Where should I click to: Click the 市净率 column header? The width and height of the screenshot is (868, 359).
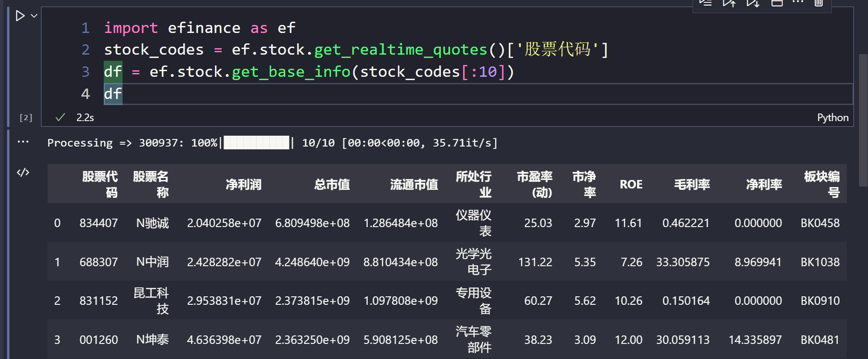pyautogui.click(x=584, y=184)
